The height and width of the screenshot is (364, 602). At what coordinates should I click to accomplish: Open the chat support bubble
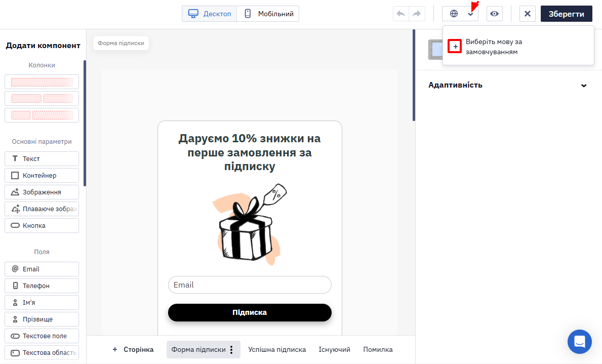579,341
